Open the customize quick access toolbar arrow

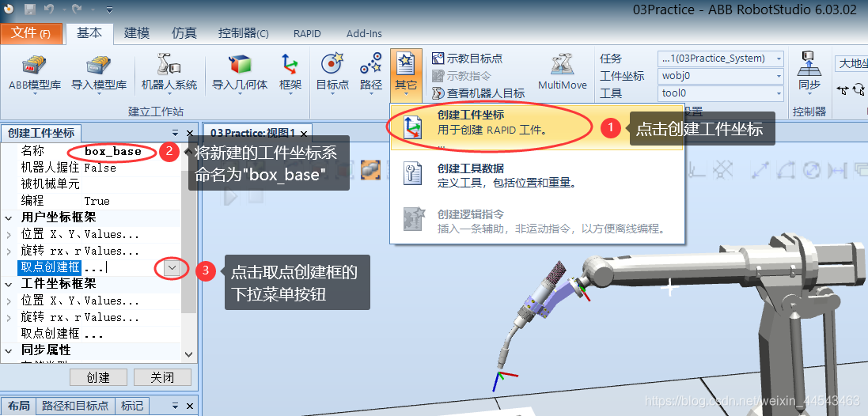(110, 9)
